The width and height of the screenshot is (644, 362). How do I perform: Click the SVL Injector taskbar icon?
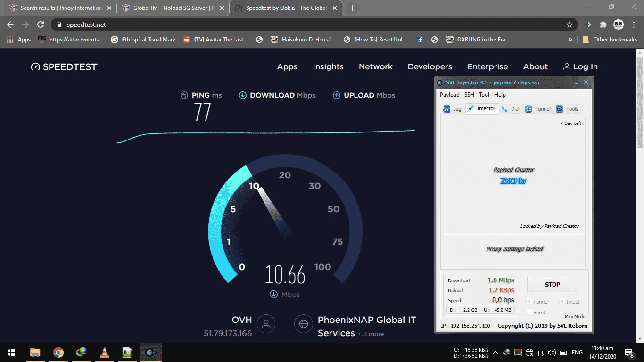(x=151, y=352)
